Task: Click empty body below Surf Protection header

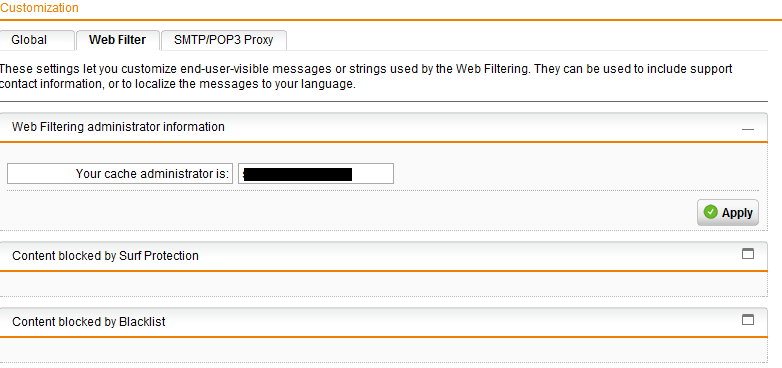Action: coord(383,284)
